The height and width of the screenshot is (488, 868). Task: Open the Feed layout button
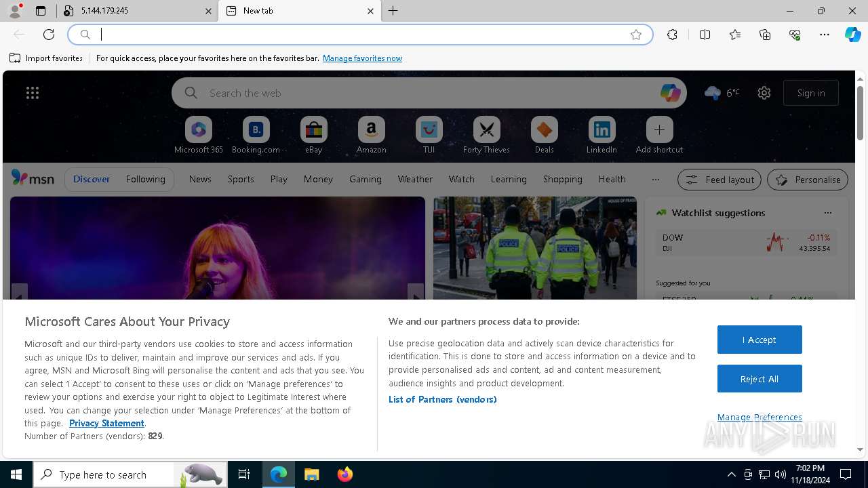[719, 180]
